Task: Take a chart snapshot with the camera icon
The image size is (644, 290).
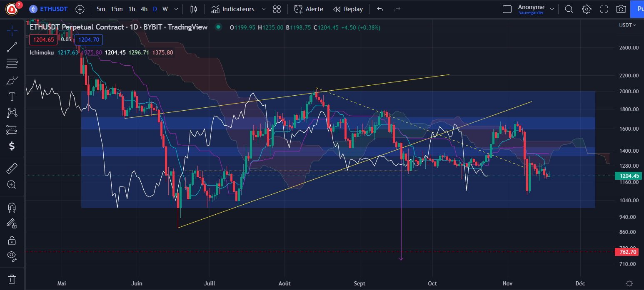Action: pyautogui.click(x=621, y=9)
